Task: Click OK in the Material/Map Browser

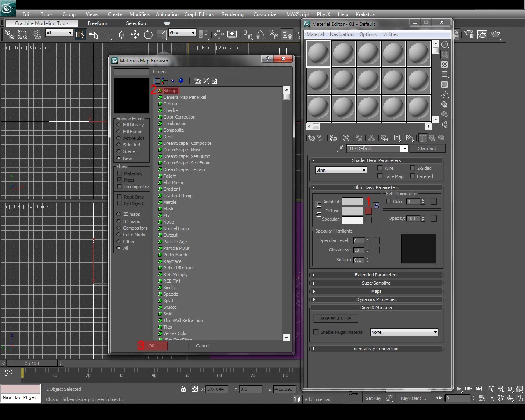Action: [x=152, y=346]
